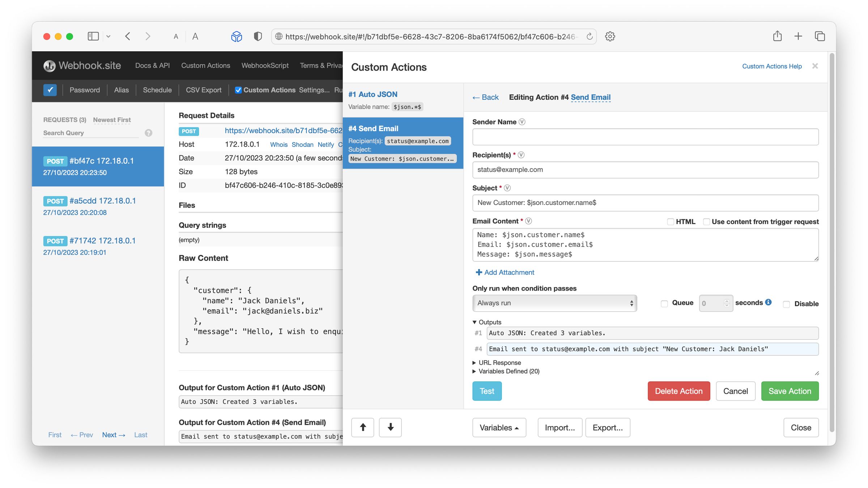Open variable insert icon next to Subject

coord(507,188)
